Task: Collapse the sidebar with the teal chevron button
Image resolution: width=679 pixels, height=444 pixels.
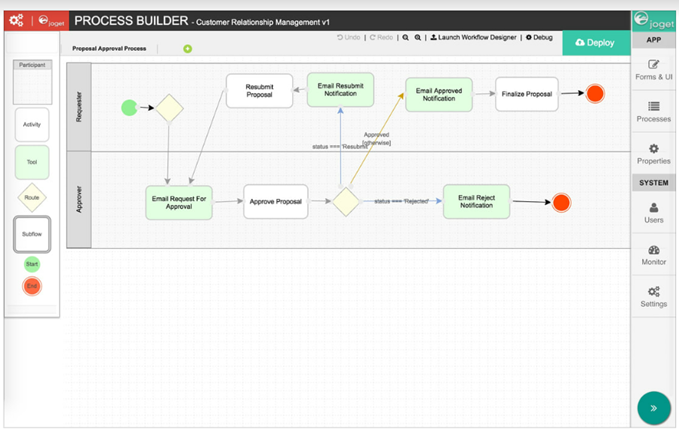Action: point(653,408)
